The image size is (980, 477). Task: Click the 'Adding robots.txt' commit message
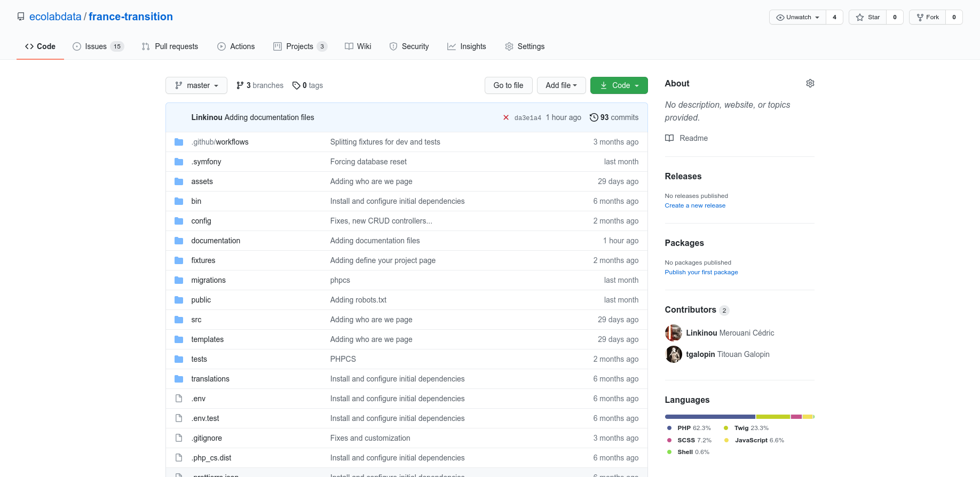click(x=358, y=300)
